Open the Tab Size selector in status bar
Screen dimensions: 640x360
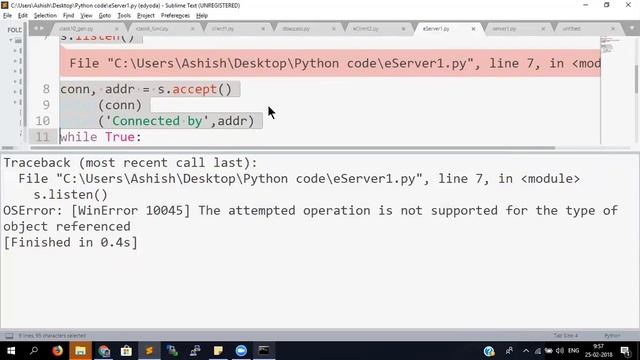pyautogui.click(x=566, y=336)
